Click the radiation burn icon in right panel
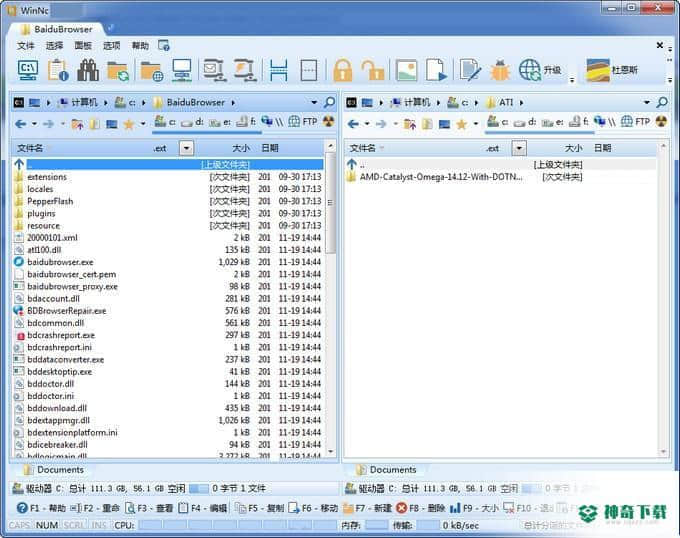680x538 pixels. [661, 121]
